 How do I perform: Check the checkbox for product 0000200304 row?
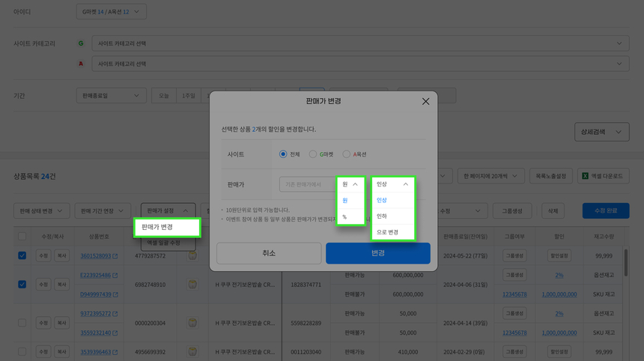[x=22, y=323]
